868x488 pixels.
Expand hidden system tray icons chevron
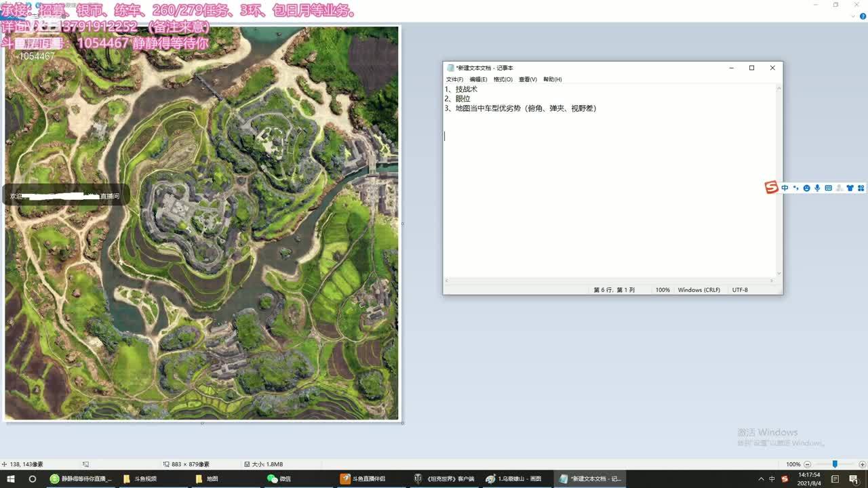[x=760, y=479]
